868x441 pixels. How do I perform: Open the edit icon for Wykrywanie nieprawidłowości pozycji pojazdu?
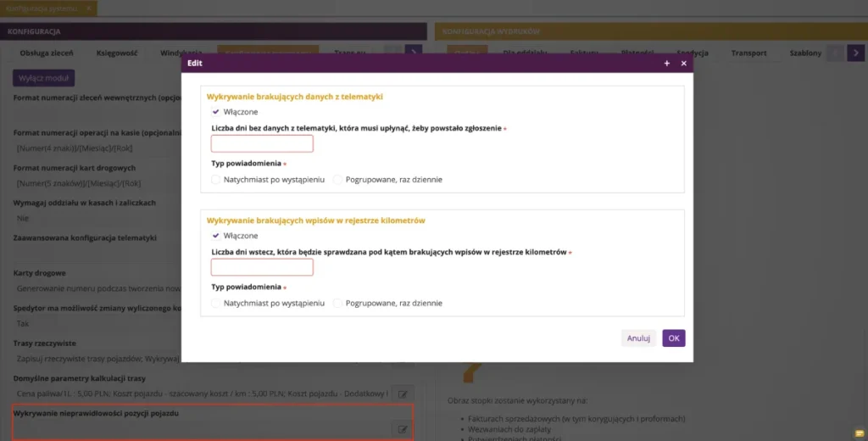[x=403, y=429]
